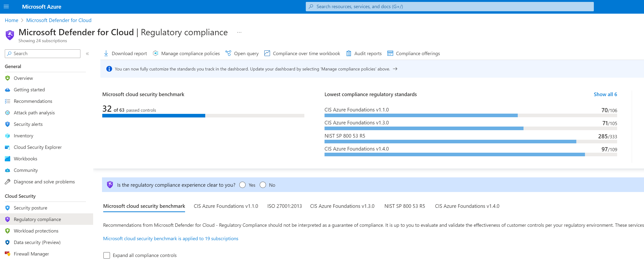Click benchmark passed controls progress bar
This screenshot has height=262, width=644.
[x=203, y=116]
